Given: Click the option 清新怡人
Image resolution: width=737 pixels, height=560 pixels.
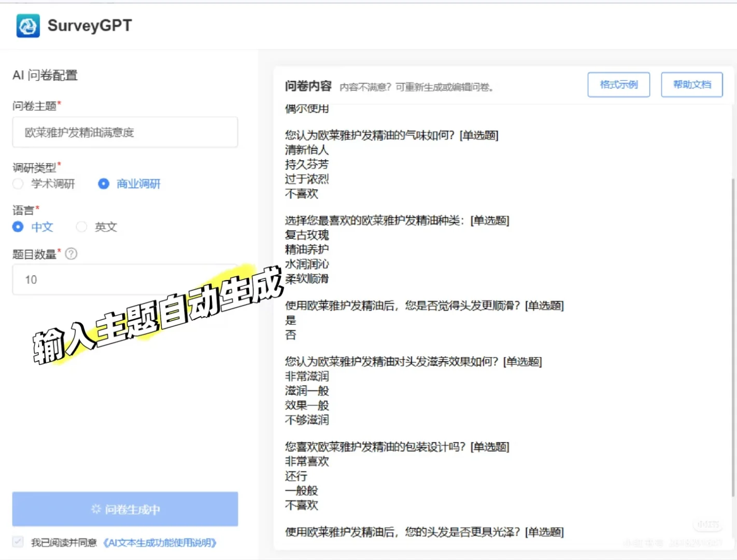Looking at the screenshot, I should (307, 150).
